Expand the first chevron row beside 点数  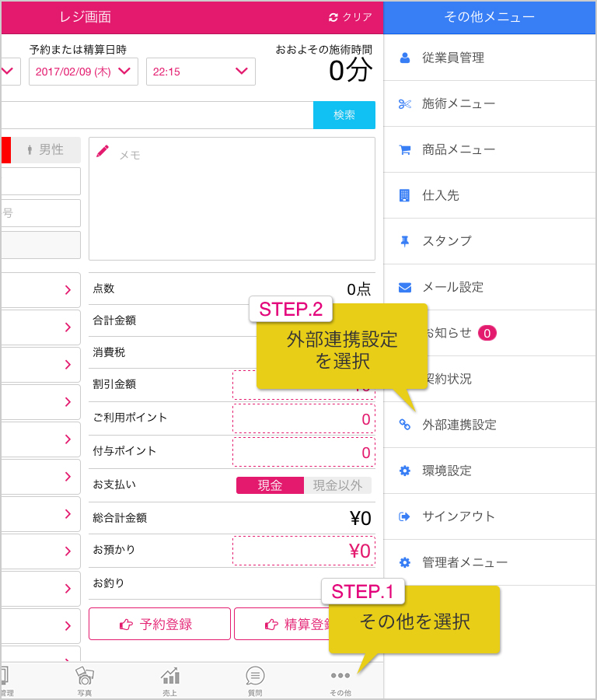pos(40,290)
